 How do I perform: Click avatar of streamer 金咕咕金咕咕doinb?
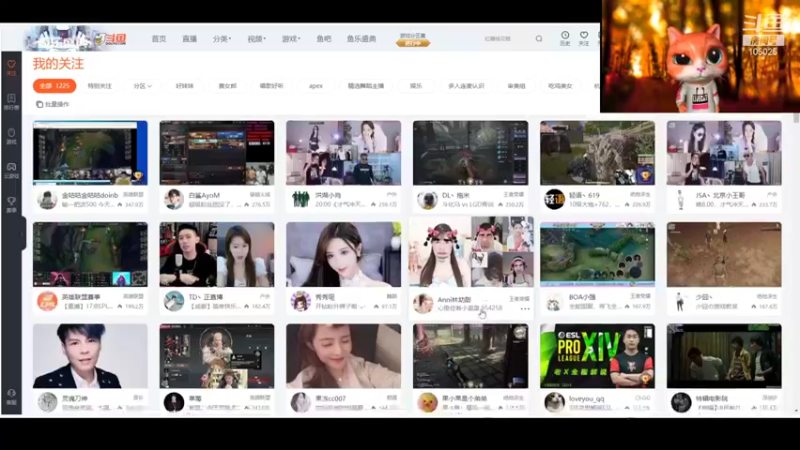(47, 199)
